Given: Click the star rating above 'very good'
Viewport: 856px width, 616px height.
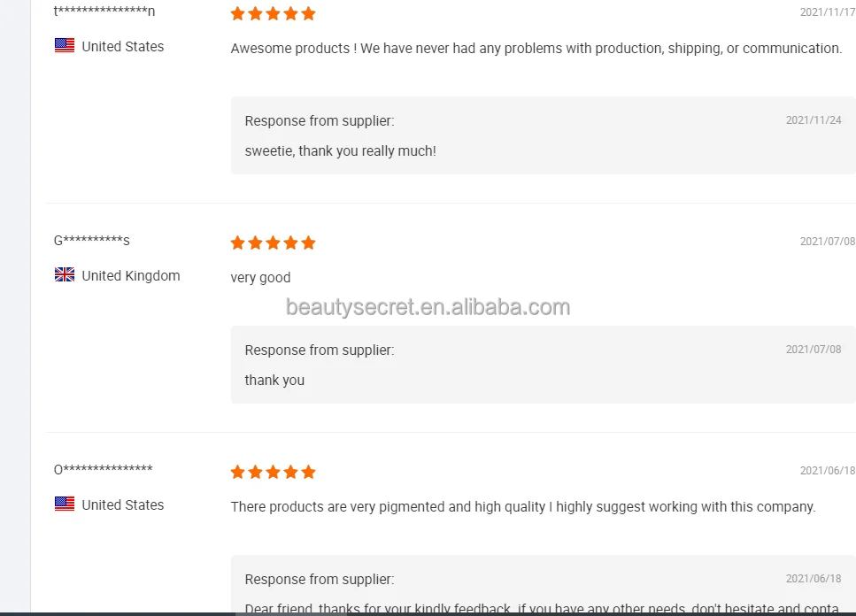Looking at the screenshot, I should coord(273,243).
